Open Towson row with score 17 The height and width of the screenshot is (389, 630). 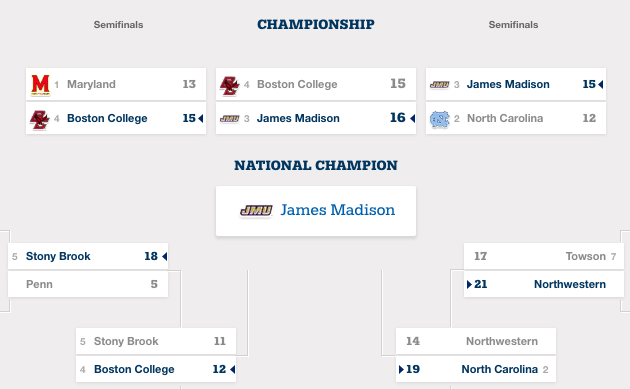pos(544,256)
